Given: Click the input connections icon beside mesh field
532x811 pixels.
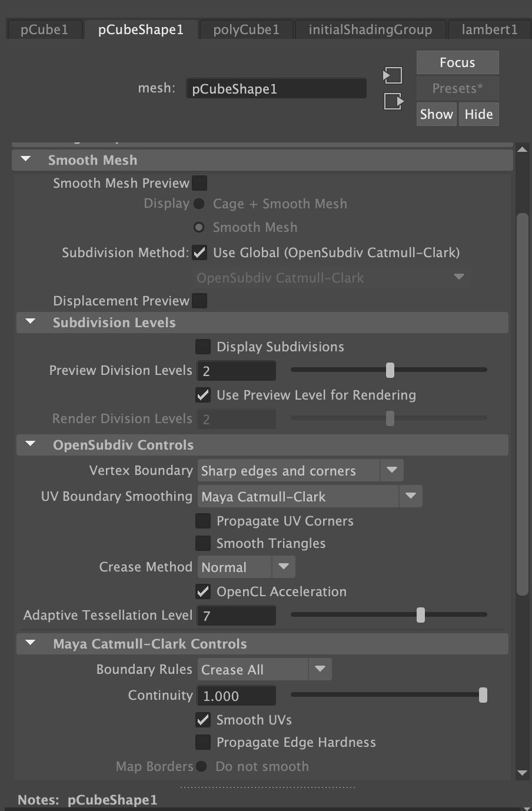Looking at the screenshot, I should [393, 75].
